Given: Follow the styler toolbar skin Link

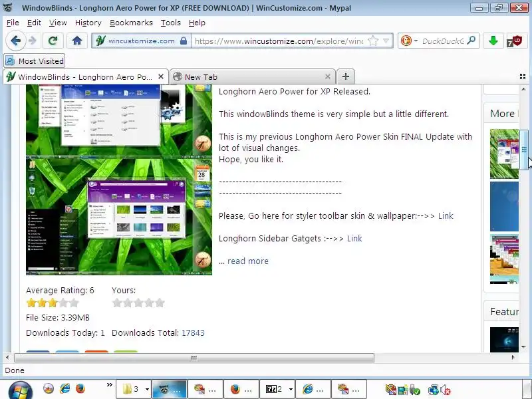Looking at the screenshot, I should pyautogui.click(x=446, y=215).
